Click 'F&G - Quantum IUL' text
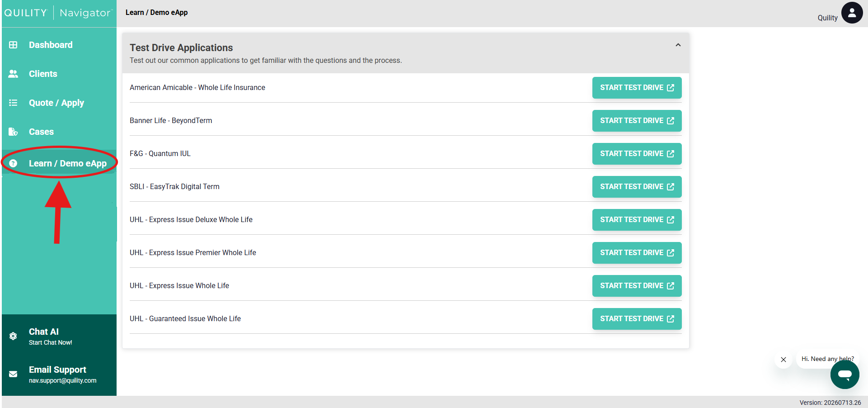 click(160, 153)
